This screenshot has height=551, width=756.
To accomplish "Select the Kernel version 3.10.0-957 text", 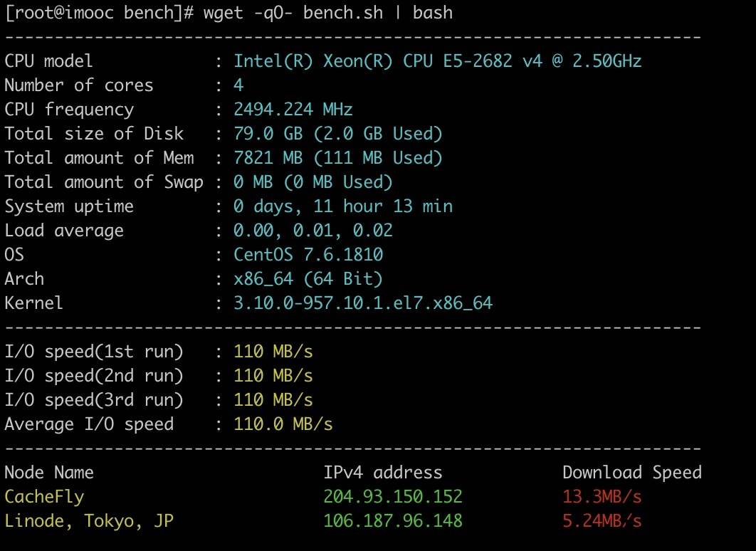I will coord(362,303).
